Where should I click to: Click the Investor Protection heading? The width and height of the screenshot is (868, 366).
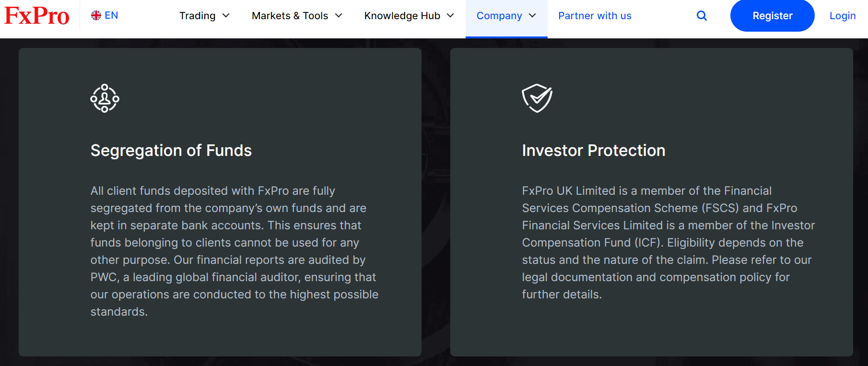coord(593,151)
